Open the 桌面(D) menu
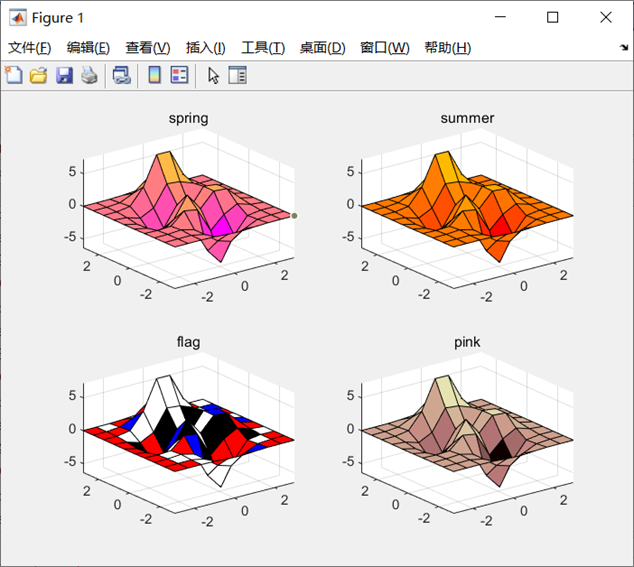The width and height of the screenshot is (634, 567). coord(322,48)
